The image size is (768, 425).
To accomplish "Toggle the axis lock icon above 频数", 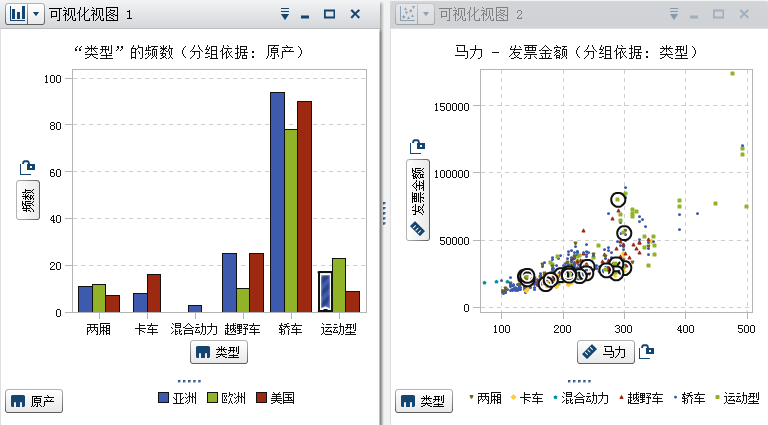I will click(x=27, y=167).
